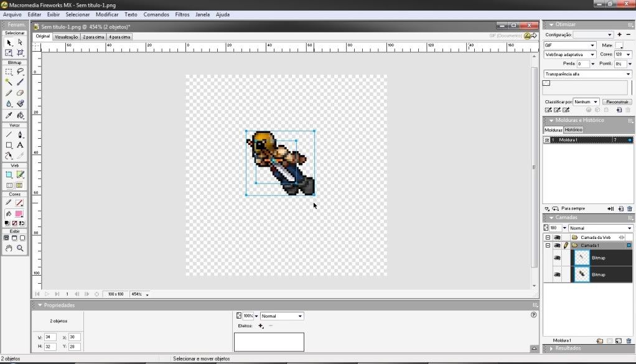Open the Histórico tab
The width and height of the screenshot is (636, 364).
573,130
